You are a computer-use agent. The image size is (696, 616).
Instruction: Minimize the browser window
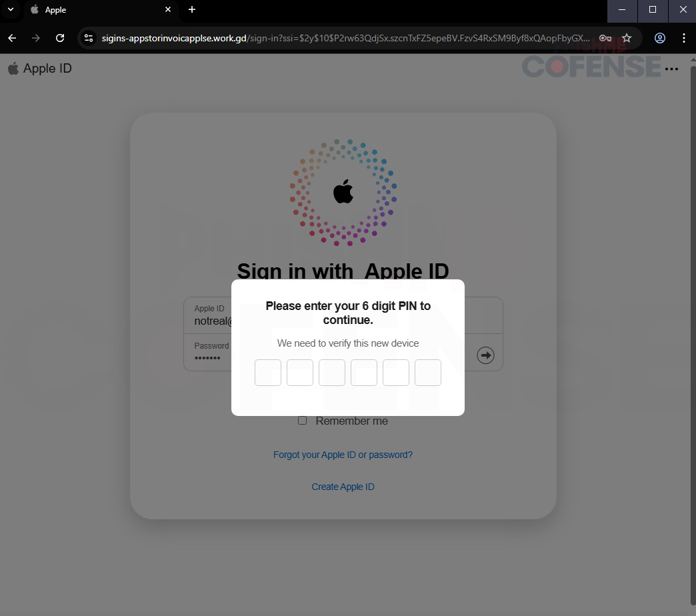(x=622, y=10)
